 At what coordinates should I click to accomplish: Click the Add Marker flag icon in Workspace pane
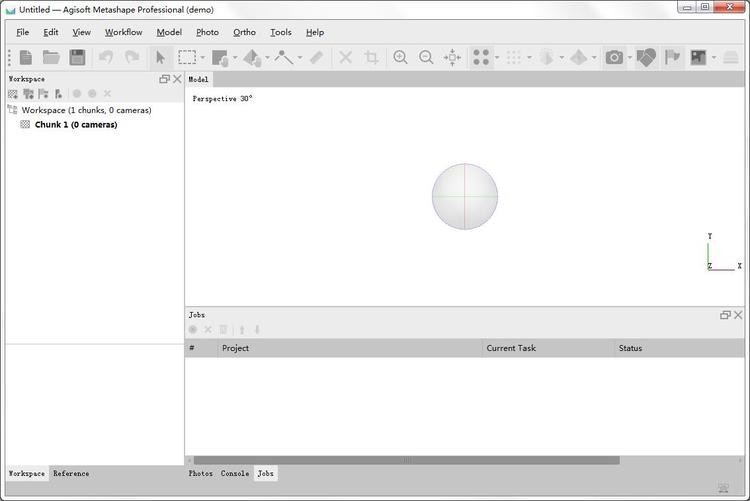[44, 94]
